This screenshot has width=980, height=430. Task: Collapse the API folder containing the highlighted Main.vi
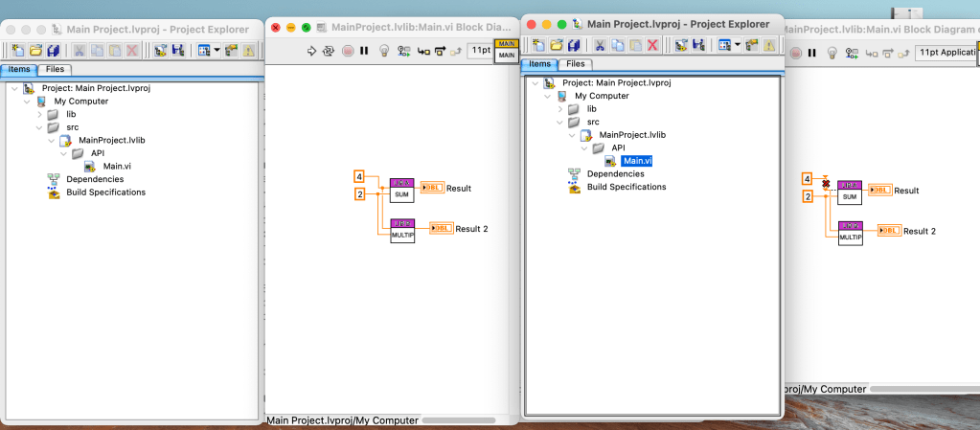[585, 147]
